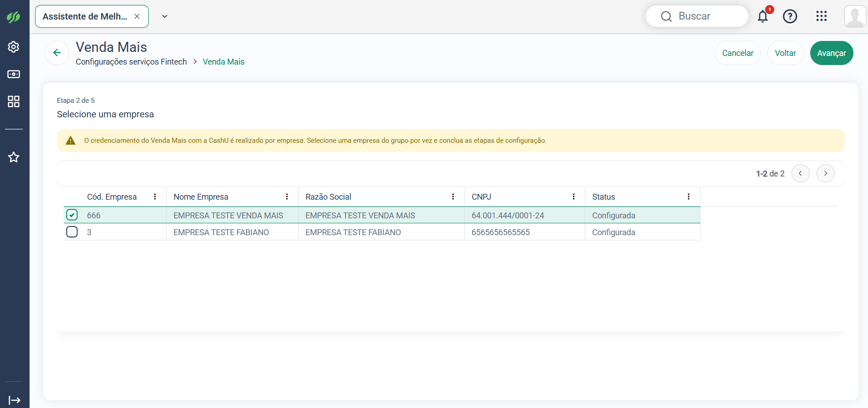The width and height of the screenshot is (868, 408).
Task: Click the Voltar button
Action: point(785,53)
